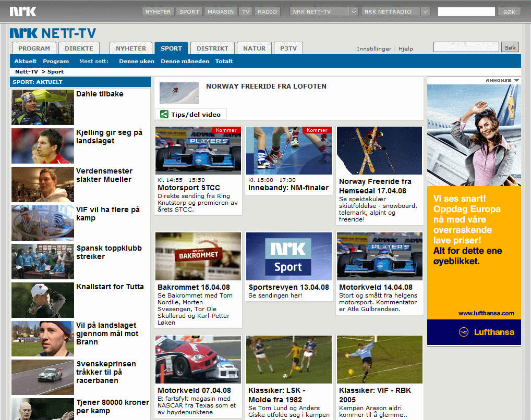Click the Lufthansa ad photo of waving woman
531x420 pixels.
click(x=474, y=135)
